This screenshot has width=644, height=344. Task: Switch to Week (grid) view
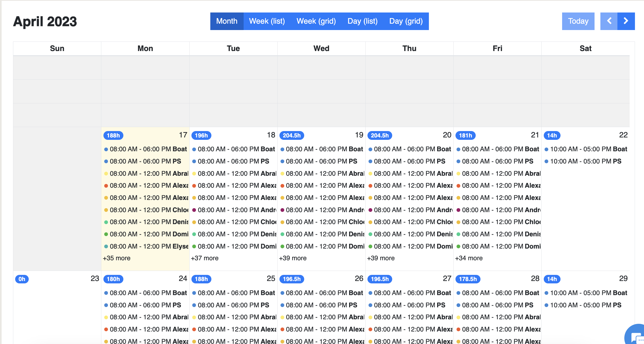coord(316,21)
